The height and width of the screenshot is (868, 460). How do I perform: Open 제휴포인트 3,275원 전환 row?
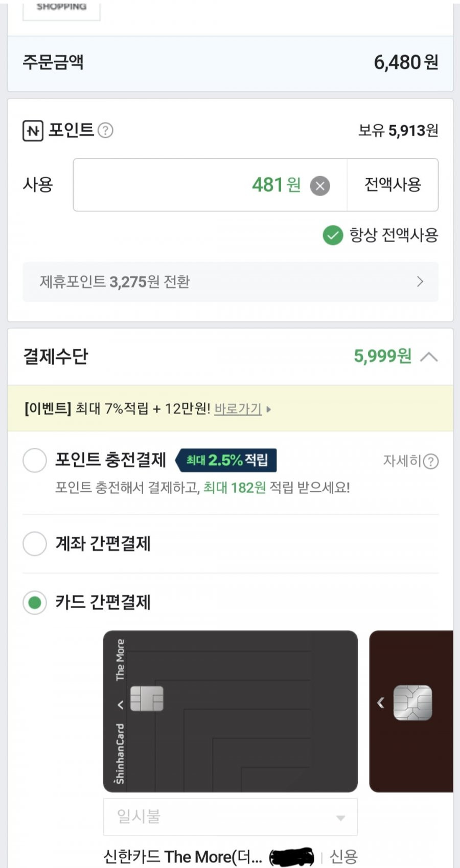[x=230, y=282]
